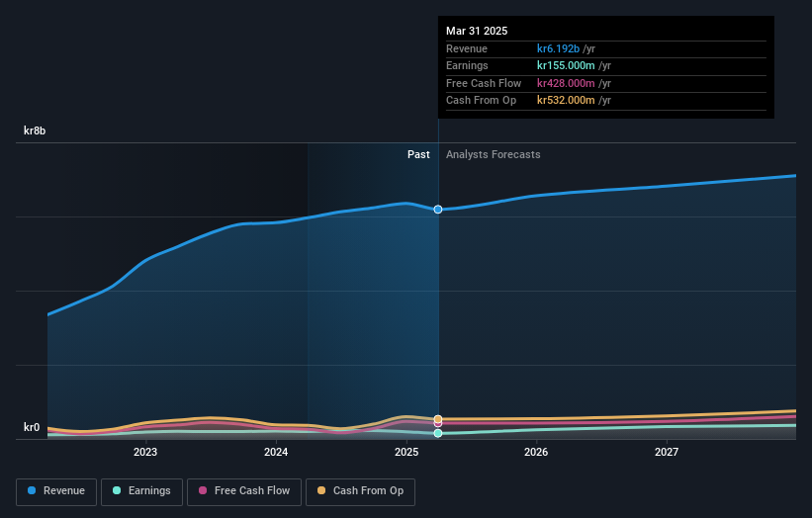
Task: Click the kr6.192b revenue value in tooltip
Action: tap(558, 48)
